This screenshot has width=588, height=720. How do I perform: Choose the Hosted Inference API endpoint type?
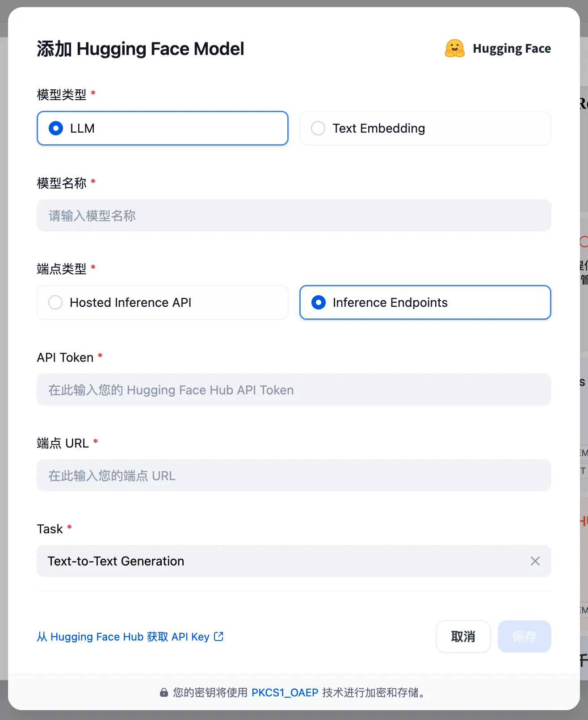tap(163, 302)
